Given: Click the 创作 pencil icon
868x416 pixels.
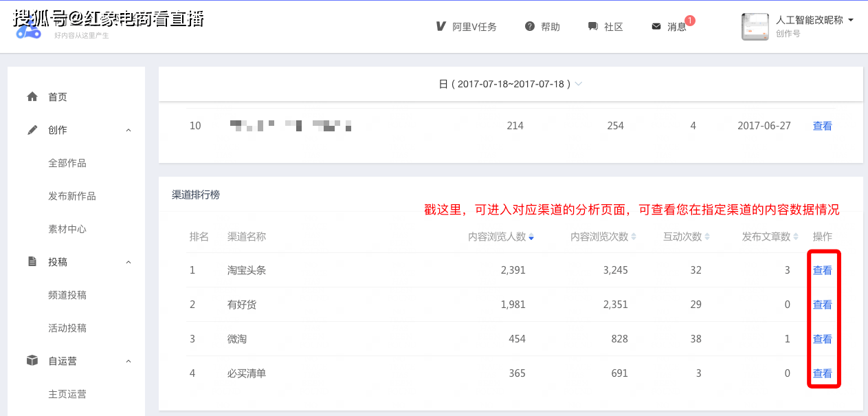Looking at the screenshot, I should (x=32, y=130).
